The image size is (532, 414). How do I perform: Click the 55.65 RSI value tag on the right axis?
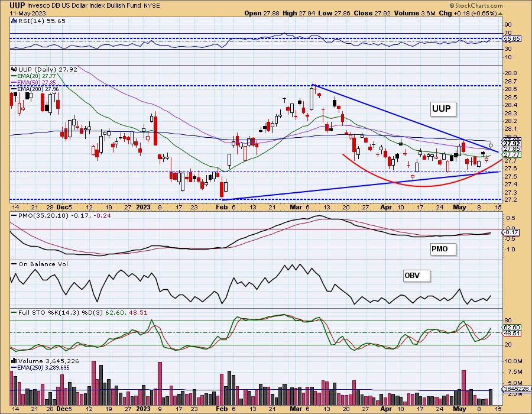512,39
